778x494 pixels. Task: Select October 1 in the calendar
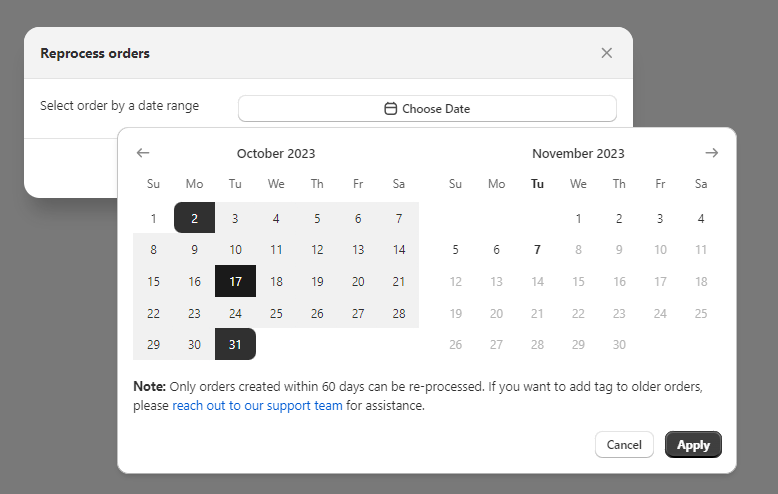(153, 218)
